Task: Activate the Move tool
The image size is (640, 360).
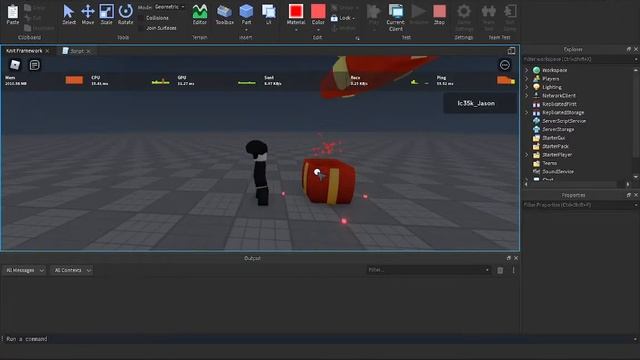Action: (x=88, y=14)
